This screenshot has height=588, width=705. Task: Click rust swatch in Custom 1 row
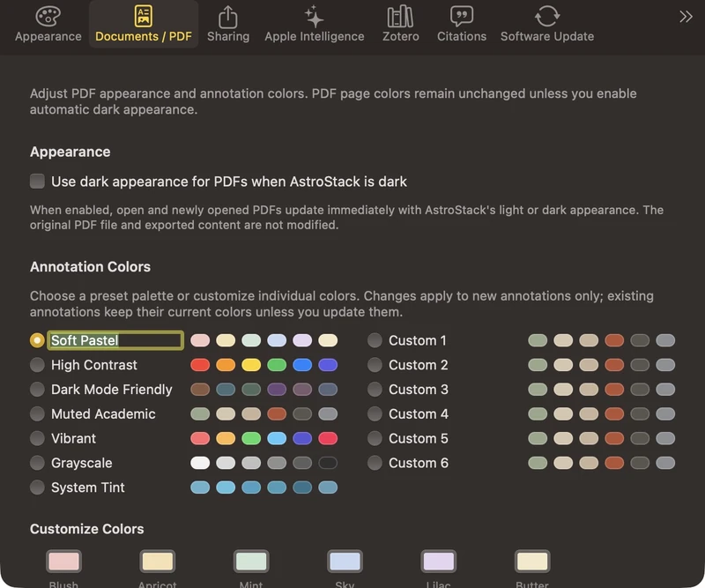[x=614, y=340]
